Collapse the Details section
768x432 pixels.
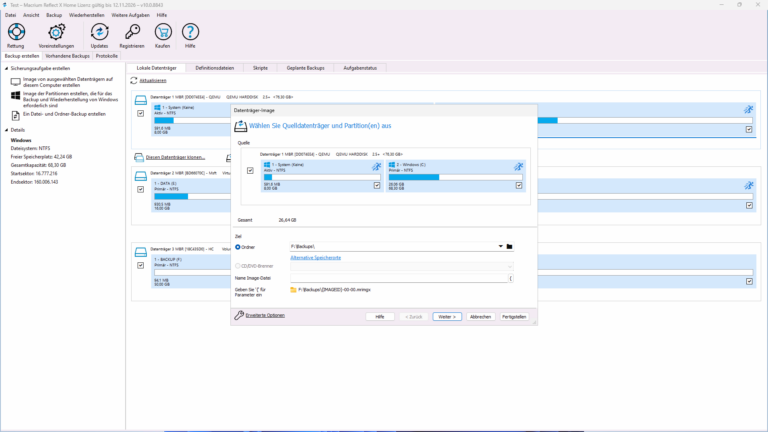click(x=6, y=130)
